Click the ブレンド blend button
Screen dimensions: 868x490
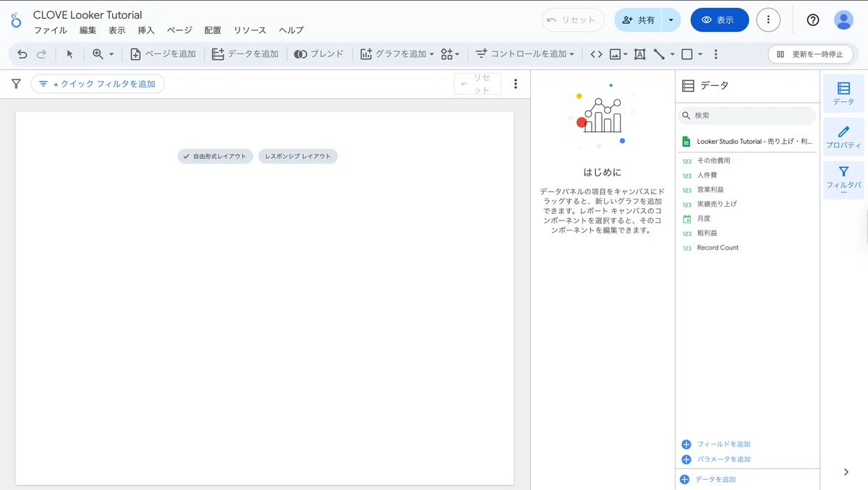point(319,54)
